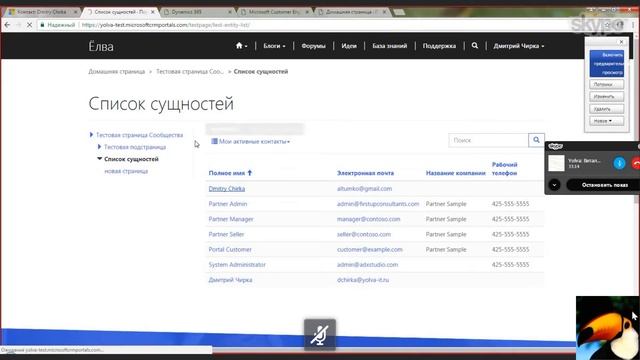Screen dimensions: 640x360
Task: Click the toucan video thumbnail
Action: click(607, 328)
